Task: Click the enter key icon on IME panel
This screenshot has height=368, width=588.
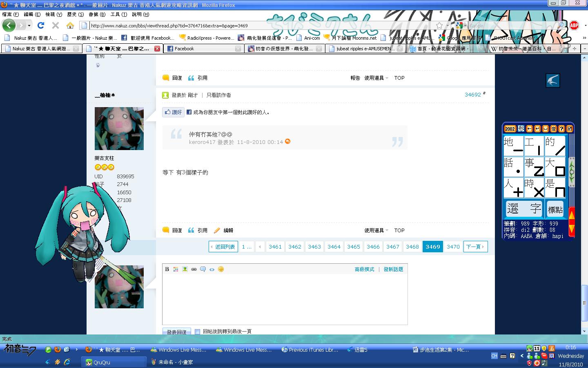Action: (x=537, y=129)
